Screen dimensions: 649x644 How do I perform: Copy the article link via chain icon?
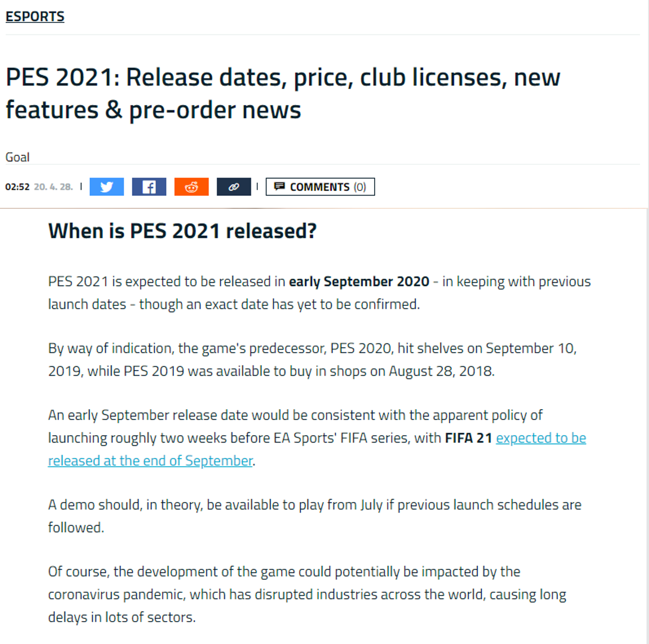coord(234,187)
